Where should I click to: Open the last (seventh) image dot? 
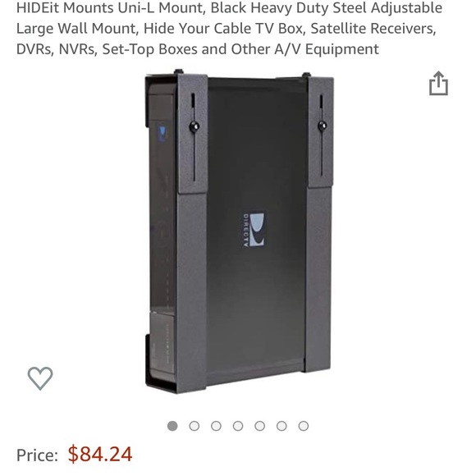(x=304, y=426)
